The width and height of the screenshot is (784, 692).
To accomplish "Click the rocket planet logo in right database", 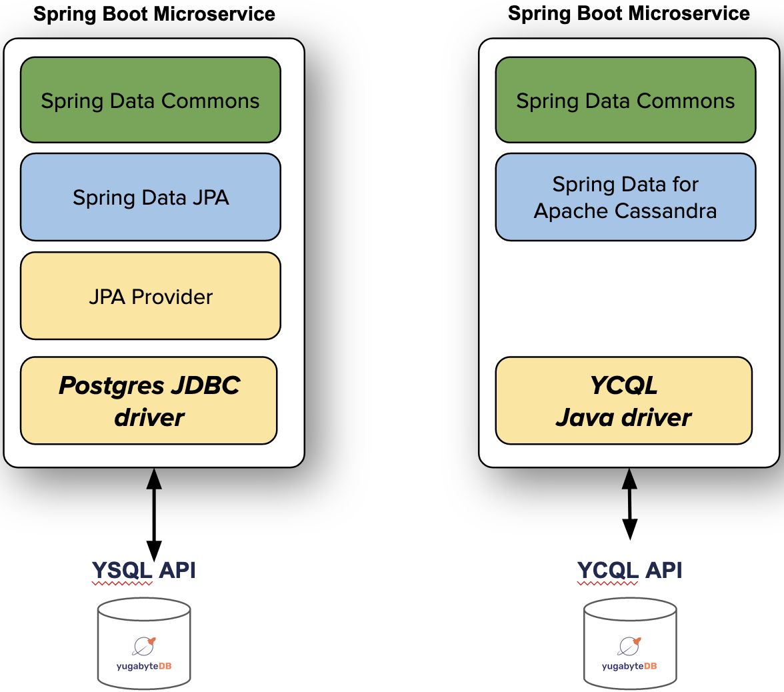I will 629,646.
